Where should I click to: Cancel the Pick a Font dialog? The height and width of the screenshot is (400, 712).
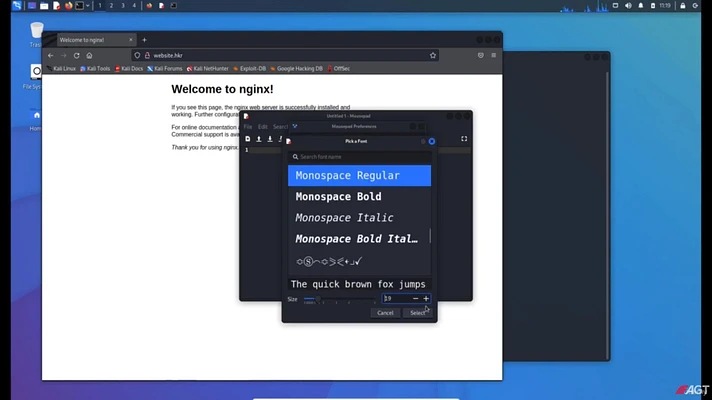tap(385, 313)
